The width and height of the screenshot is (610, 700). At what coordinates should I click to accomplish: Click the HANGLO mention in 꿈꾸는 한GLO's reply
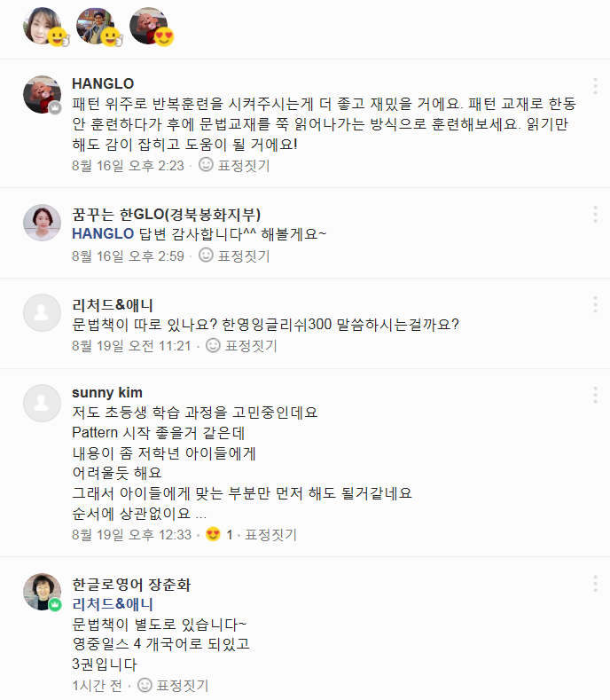[x=103, y=233]
